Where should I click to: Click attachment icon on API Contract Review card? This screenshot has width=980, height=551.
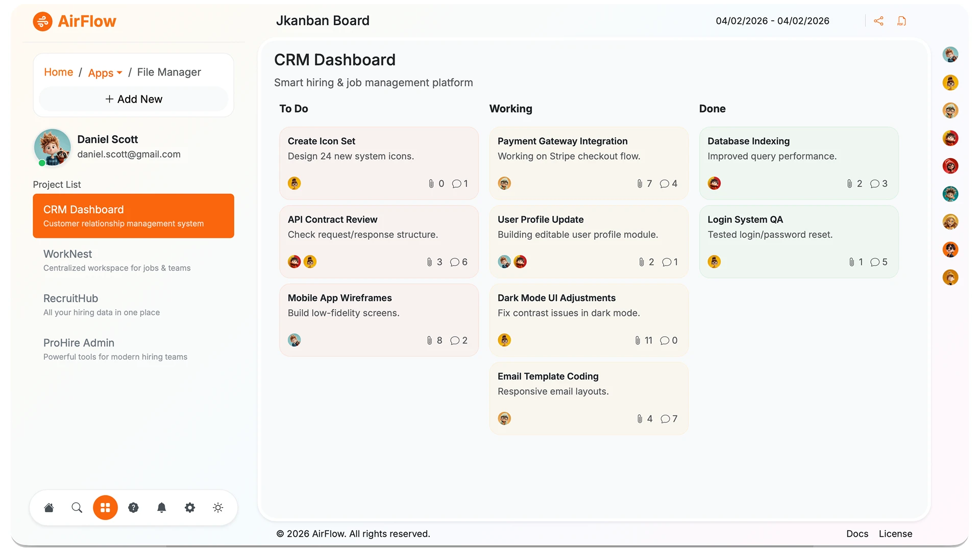point(429,262)
